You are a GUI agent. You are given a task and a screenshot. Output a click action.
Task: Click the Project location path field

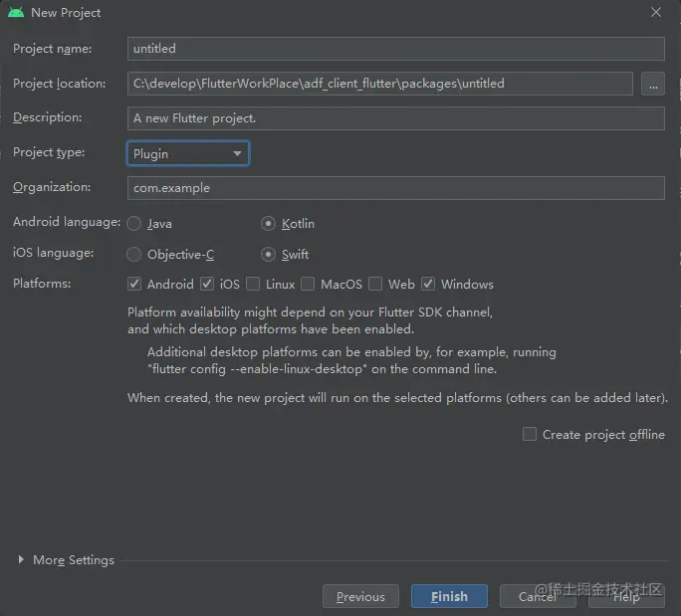[x=379, y=84]
